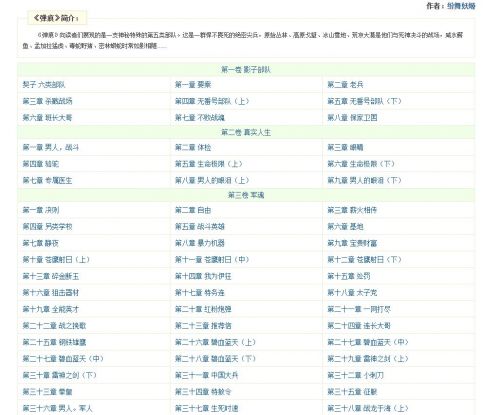The image size is (500, 415).
Task: Read 第十二章 苍鹰射日(下)
Action: point(364,260)
